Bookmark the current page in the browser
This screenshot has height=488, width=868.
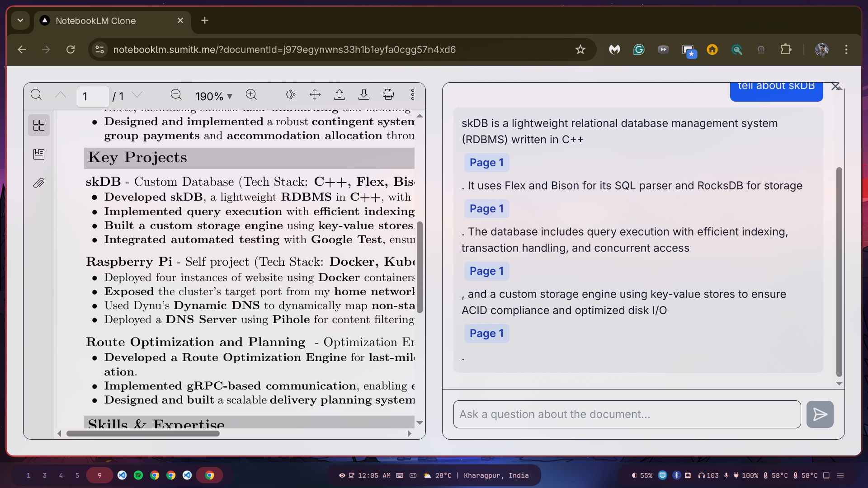point(580,50)
